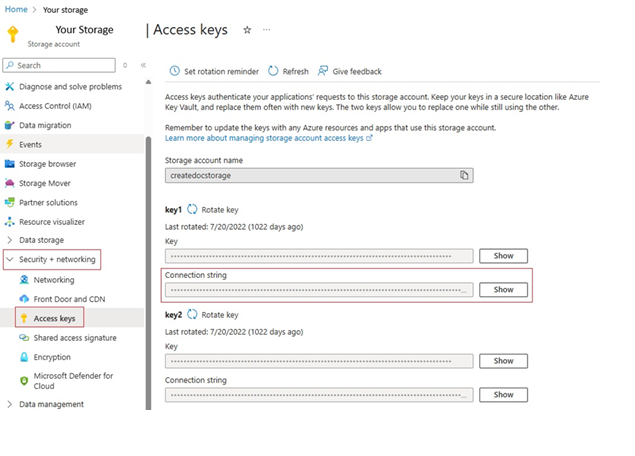Screen dimensions: 635x456
Task: Open Microsoft Defender for Cloud
Action: tap(73, 381)
